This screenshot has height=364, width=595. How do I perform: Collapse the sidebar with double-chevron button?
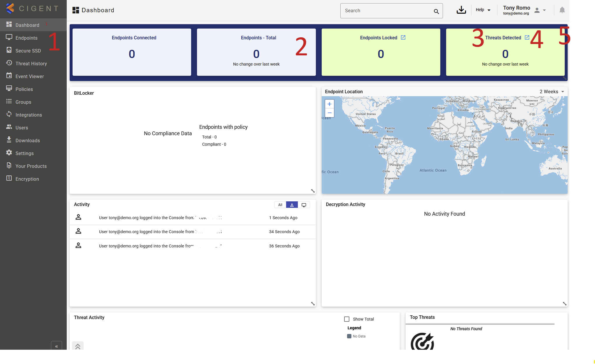(57, 346)
